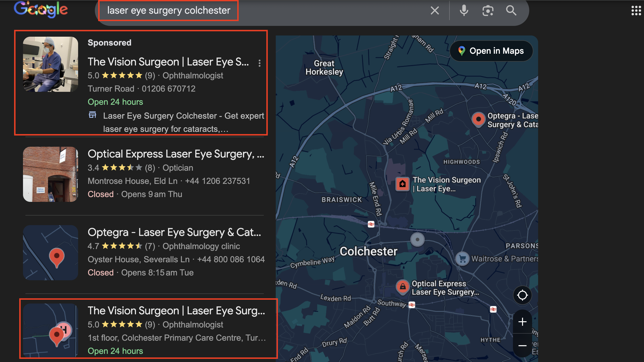This screenshot has height=362, width=644.
Task: Zoom out the map with minus
Action: tap(522, 345)
